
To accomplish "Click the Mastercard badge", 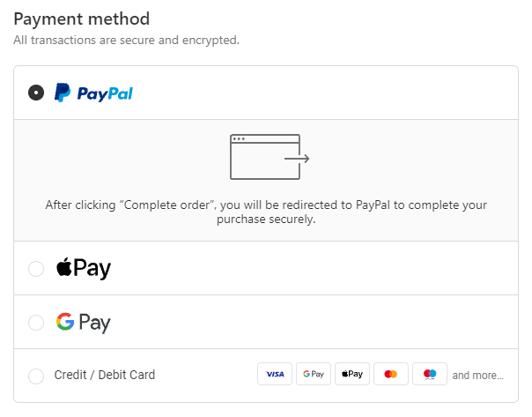I will tap(391, 375).
